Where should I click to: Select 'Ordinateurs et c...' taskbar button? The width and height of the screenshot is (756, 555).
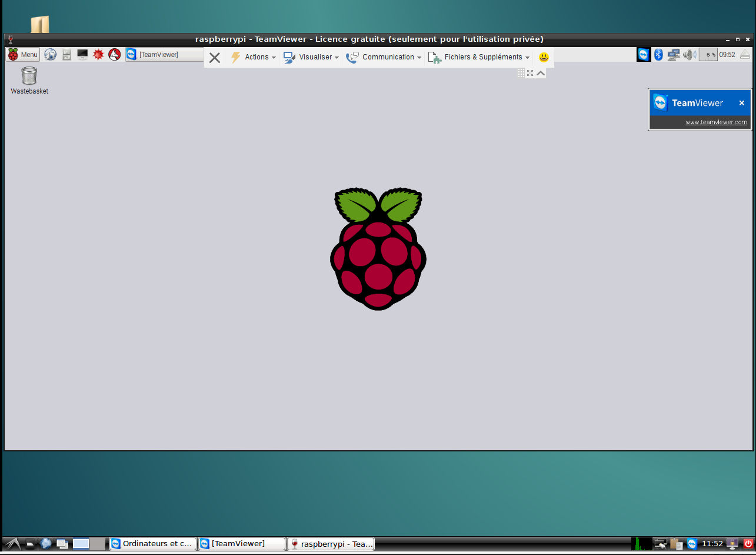(153, 544)
